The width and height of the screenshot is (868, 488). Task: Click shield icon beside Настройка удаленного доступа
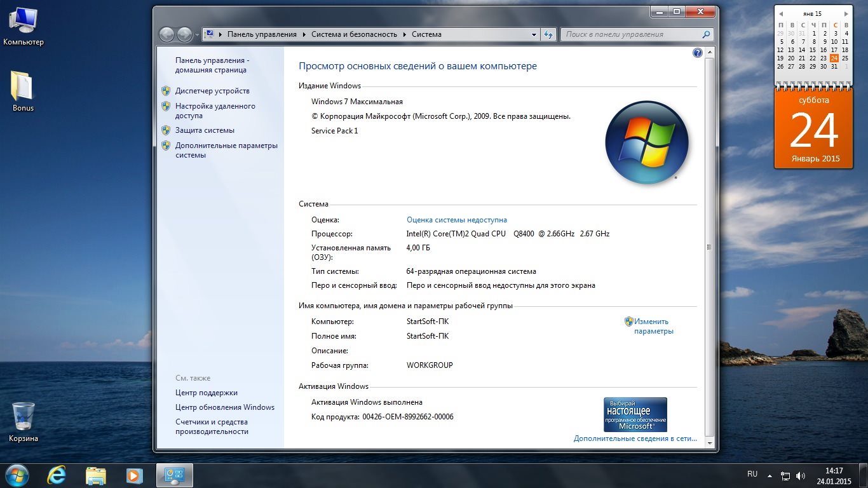tap(166, 106)
